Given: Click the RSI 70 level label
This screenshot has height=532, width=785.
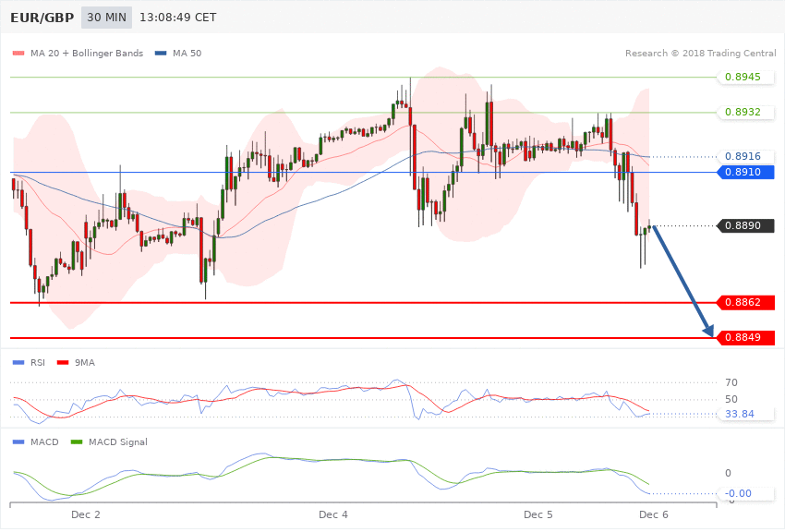Looking at the screenshot, I should click(x=731, y=382).
